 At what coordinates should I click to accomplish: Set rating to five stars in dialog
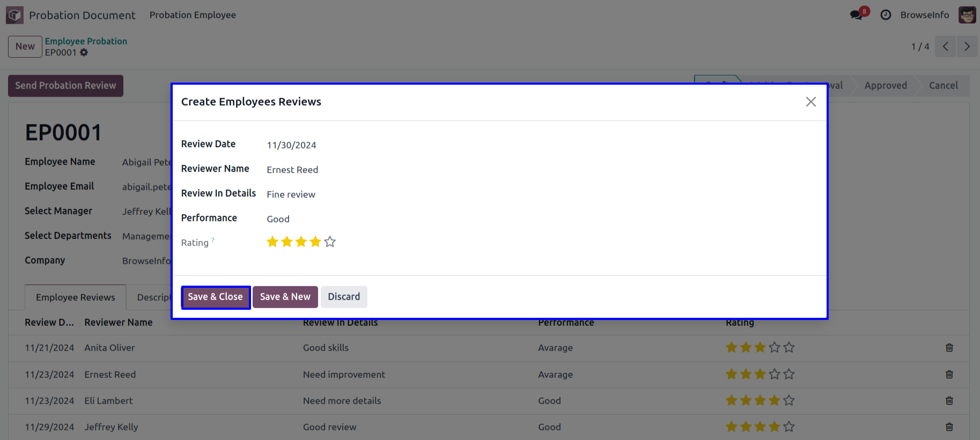330,242
